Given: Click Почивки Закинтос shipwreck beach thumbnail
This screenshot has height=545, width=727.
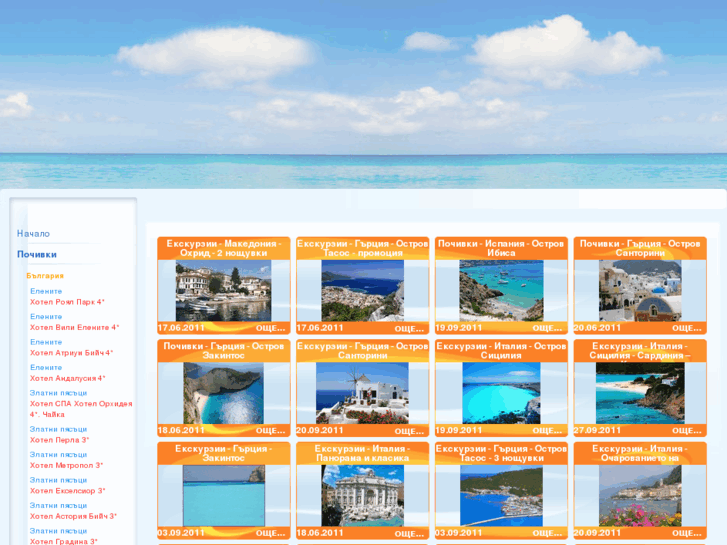Looking at the screenshot, I should click(223, 393).
